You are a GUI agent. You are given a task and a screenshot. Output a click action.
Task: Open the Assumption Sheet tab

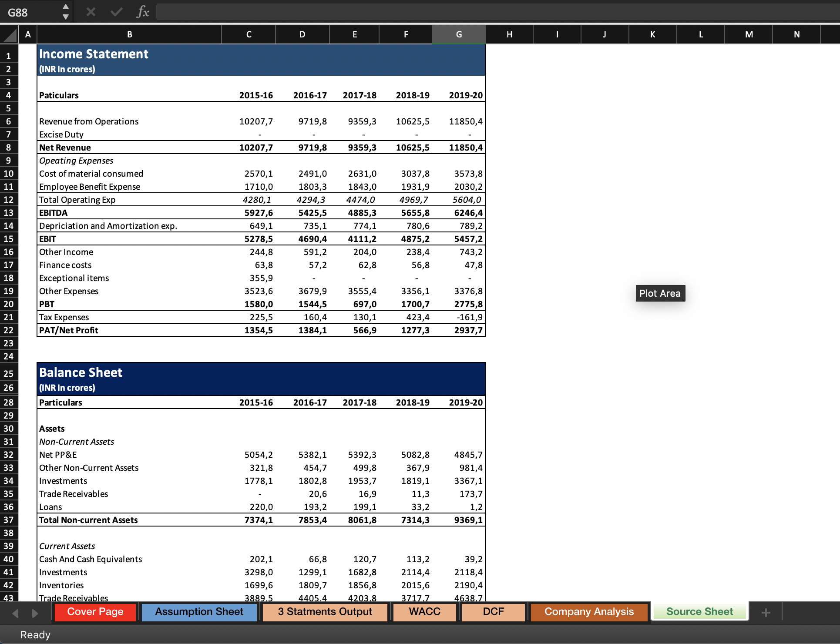[x=199, y=612]
